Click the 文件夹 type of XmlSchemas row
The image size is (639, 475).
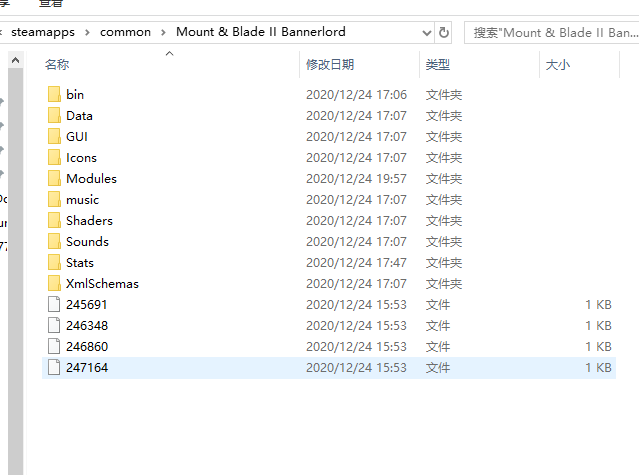444,284
